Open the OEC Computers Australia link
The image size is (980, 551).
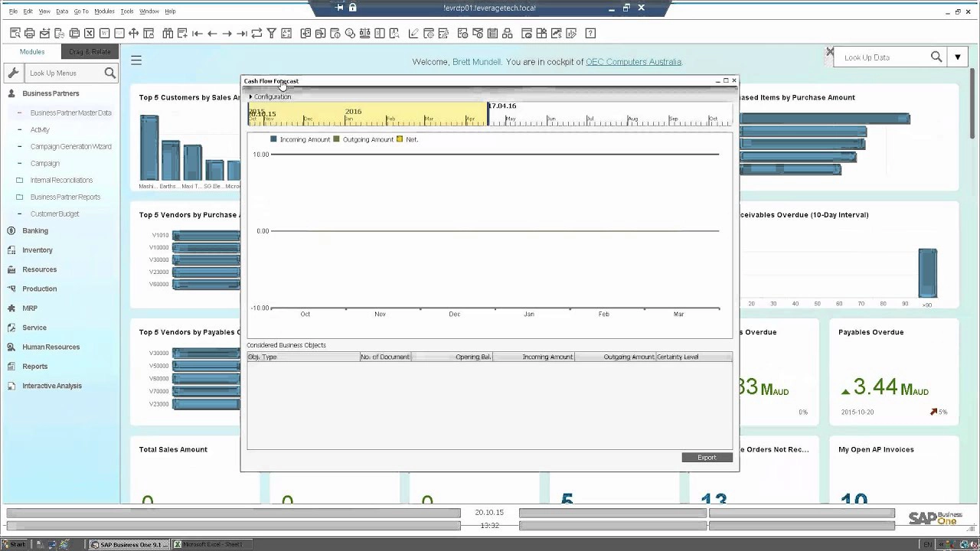(x=633, y=62)
